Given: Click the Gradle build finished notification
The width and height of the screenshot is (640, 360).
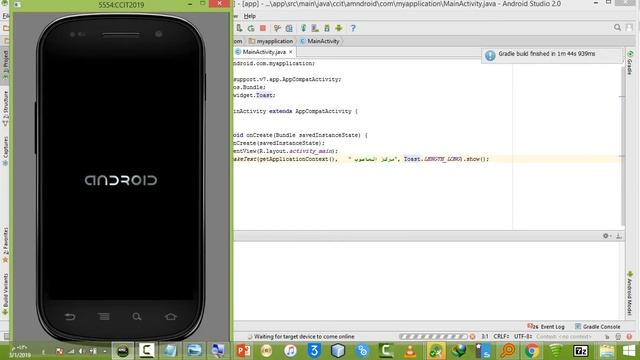Looking at the screenshot, I should 552,55.
